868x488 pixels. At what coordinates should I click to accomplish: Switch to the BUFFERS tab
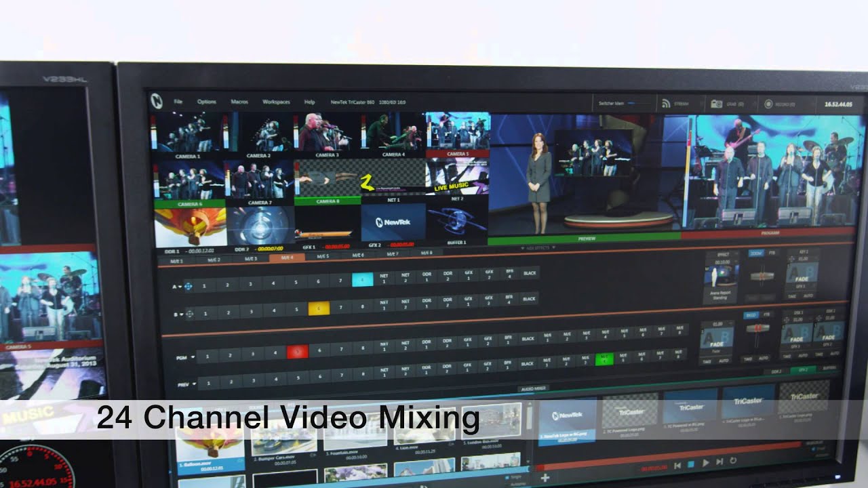[x=829, y=369]
